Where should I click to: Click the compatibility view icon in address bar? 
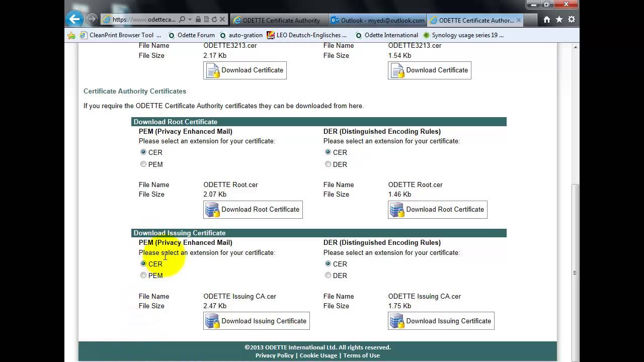pos(206,20)
